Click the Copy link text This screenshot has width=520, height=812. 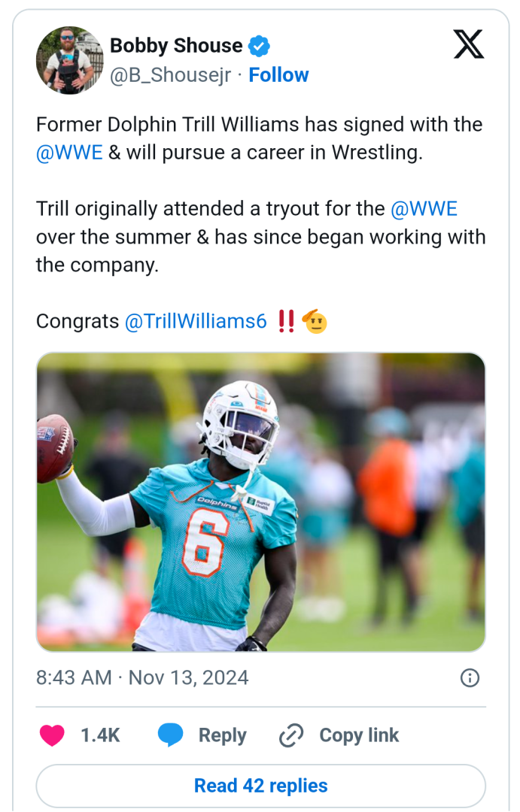click(x=359, y=735)
